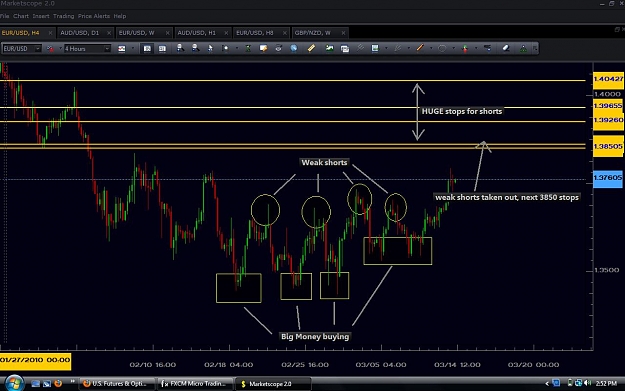Click the green hourglass icon
Image resolution: width=625 pixels, height=391 pixels.
(248, 48)
